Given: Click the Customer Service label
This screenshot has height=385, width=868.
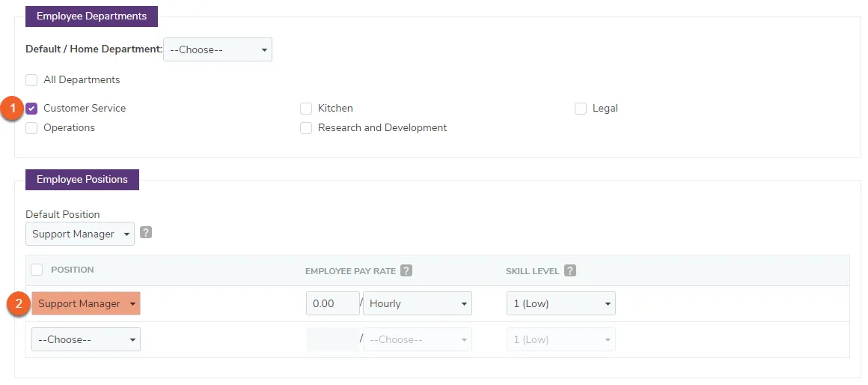Looking at the screenshot, I should [x=85, y=109].
